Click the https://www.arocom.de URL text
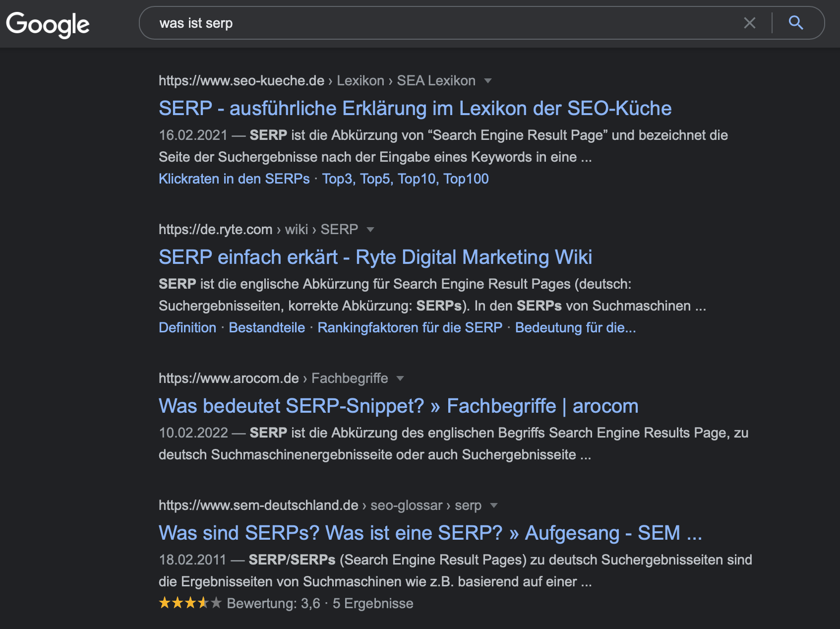840x629 pixels. 229,378
